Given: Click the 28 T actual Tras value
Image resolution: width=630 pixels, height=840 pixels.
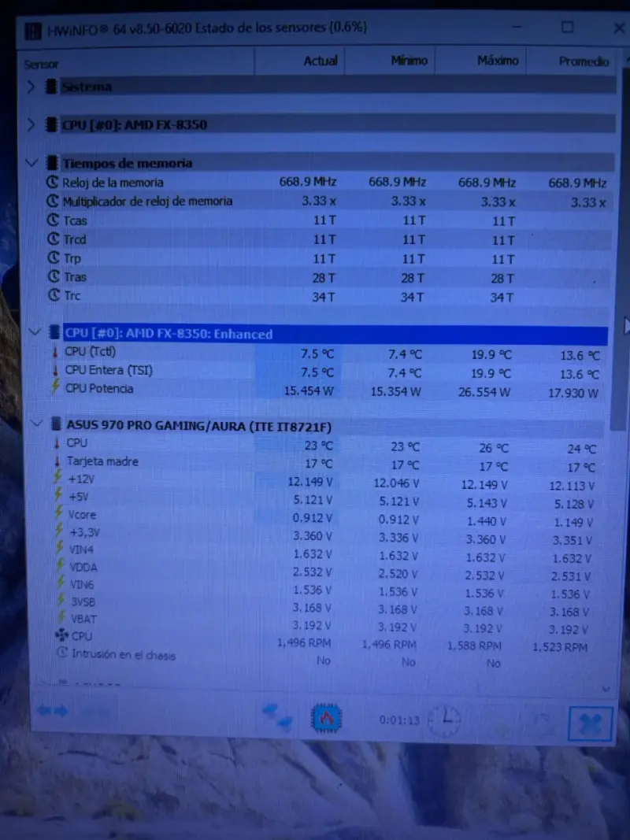Looking at the screenshot, I should 324,278.
